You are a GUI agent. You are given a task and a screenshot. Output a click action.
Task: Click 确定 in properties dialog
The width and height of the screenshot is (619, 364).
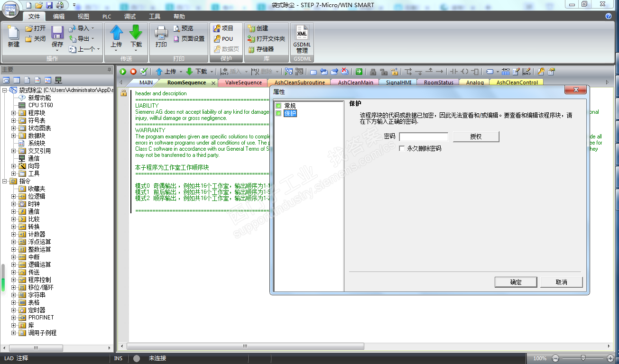click(x=516, y=282)
